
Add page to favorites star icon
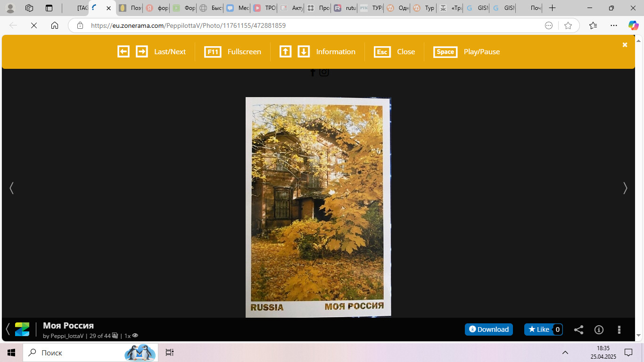(x=568, y=25)
